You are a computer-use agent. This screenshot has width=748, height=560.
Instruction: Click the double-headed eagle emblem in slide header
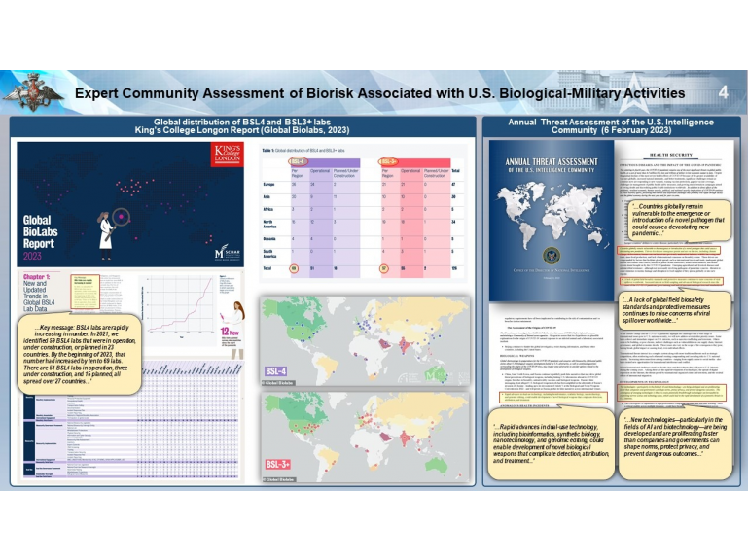click(x=33, y=91)
